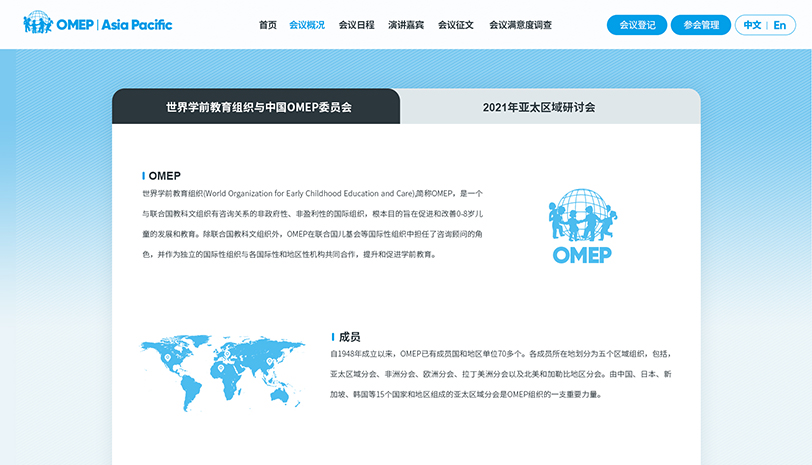
Task: Go to 演讲嘉宾 speakers page
Action: (x=406, y=25)
